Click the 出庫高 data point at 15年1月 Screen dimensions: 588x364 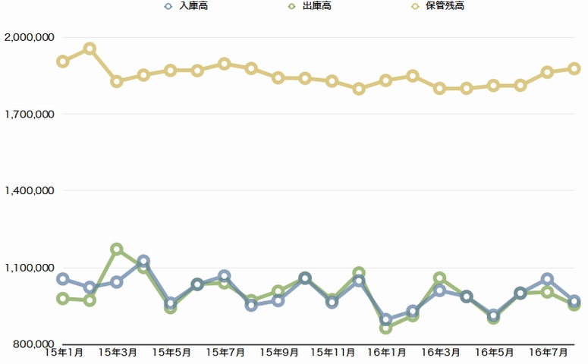pos(63,299)
